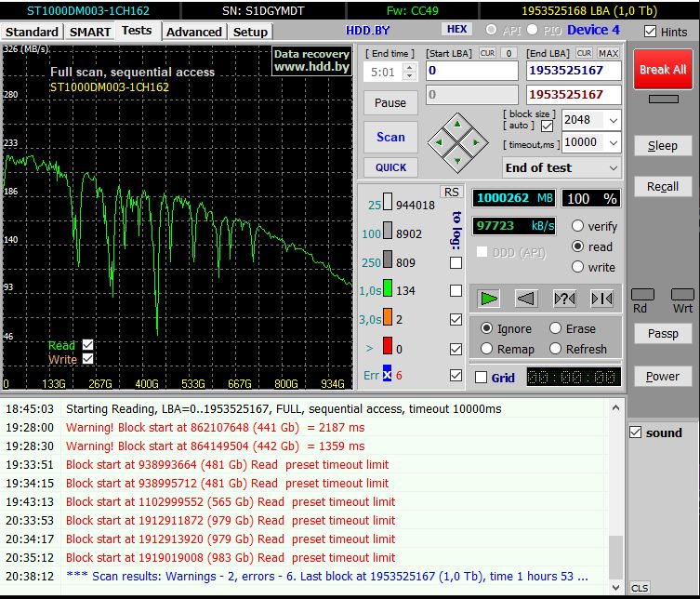Open the block size dropdown
Viewport: 700px width, 599px height.
(x=613, y=120)
